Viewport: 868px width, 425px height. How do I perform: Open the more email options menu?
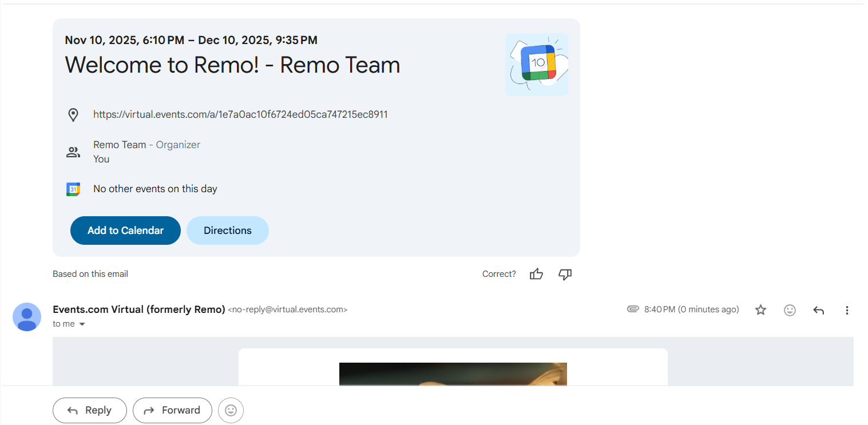[x=847, y=310]
